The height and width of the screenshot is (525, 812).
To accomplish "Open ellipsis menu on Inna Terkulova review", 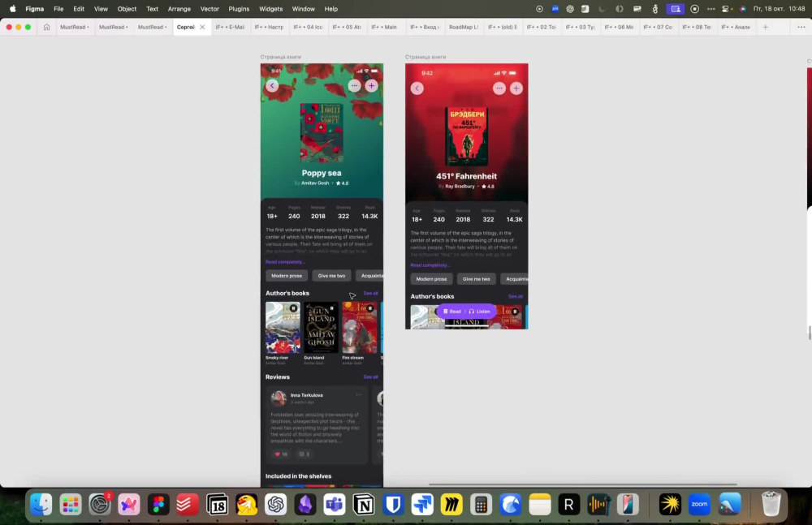I will [x=358, y=394].
